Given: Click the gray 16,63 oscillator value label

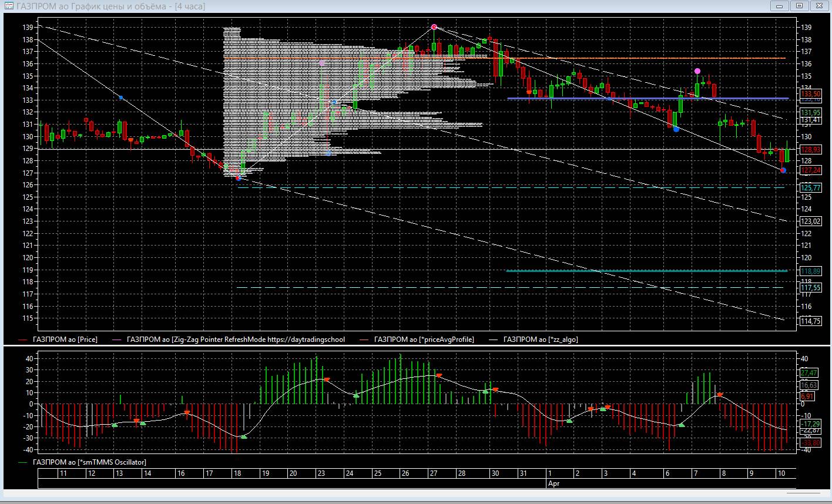Looking at the screenshot, I should pyautogui.click(x=809, y=385).
